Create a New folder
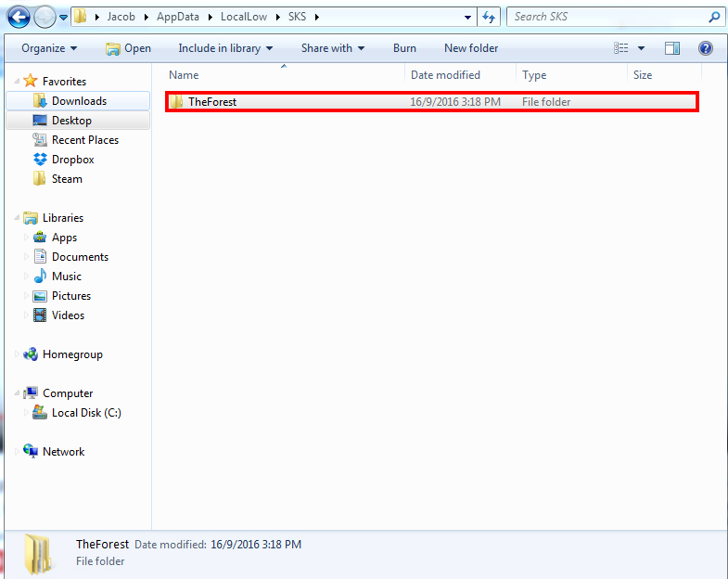This screenshot has width=728, height=579. 471,48
